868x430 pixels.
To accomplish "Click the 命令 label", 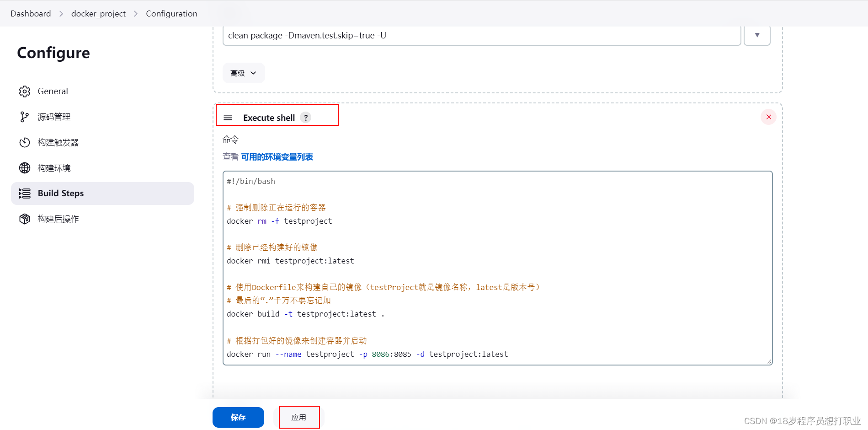I will [231, 140].
